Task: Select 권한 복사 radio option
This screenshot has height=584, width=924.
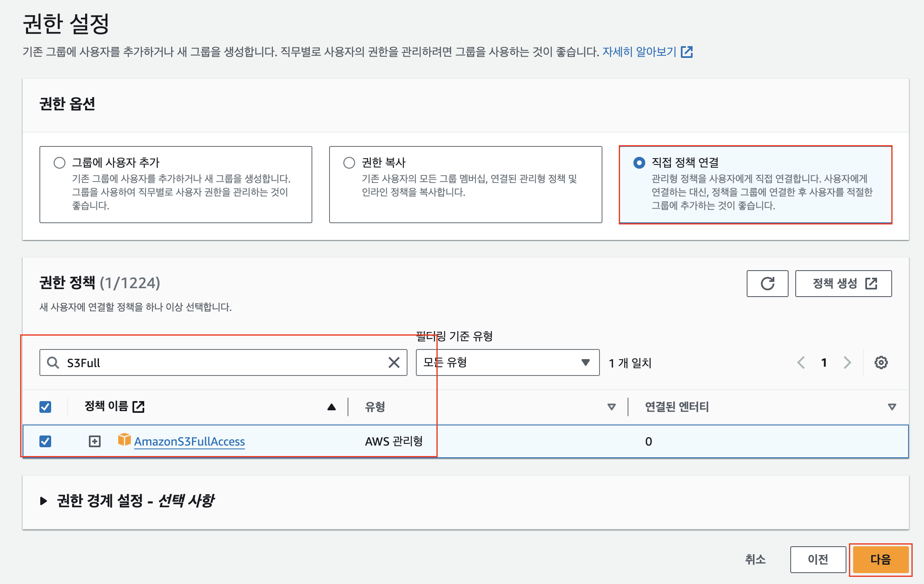Action: pyautogui.click(x=349, y=163)
